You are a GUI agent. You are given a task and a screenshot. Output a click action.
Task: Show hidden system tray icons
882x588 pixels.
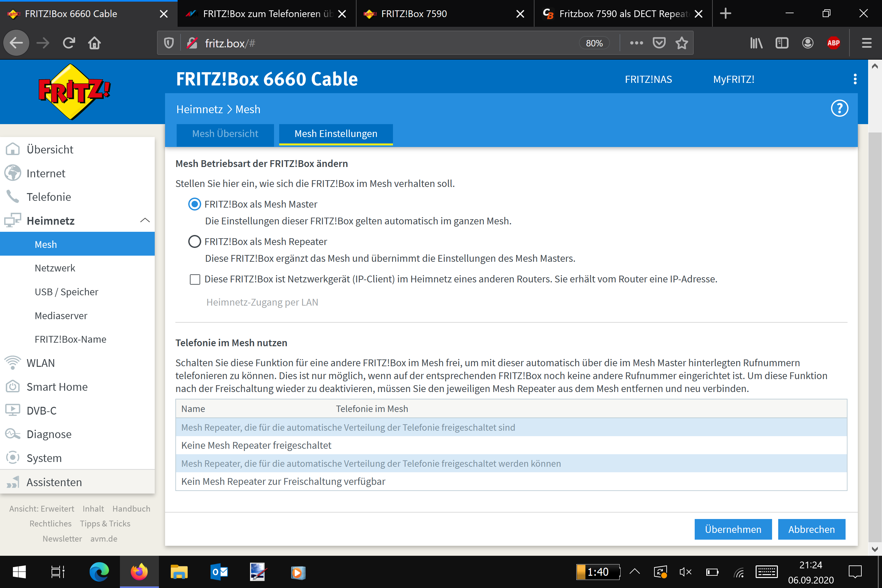pyautogui.click(x=634, y=572)
